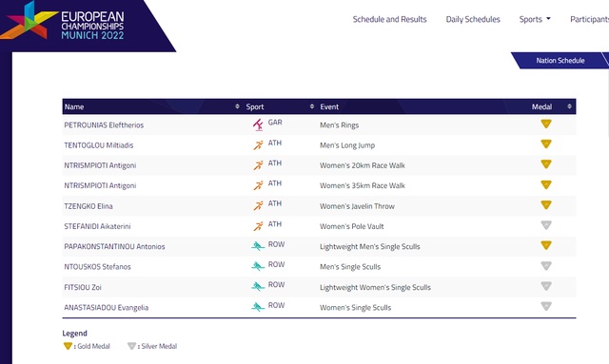The height and width of the screenshot is (364, 609).
Task: Open athlete PAPAKONSTANTINOU Antonios
Action: pyautogui.click(x=114, y=246)
